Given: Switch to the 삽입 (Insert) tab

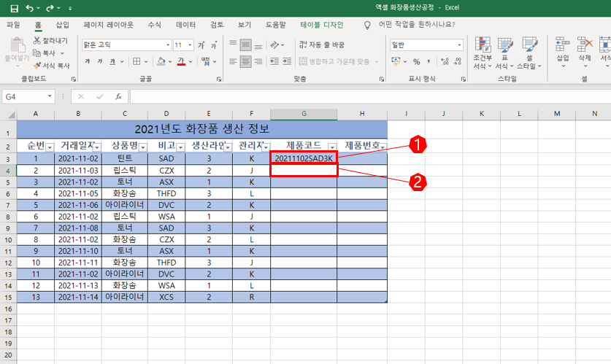Looking at the screenshot, I should click(62, 25).
